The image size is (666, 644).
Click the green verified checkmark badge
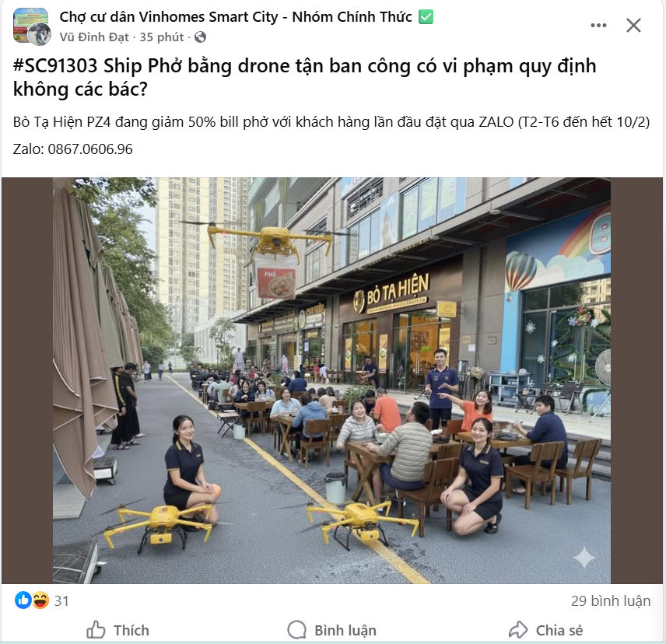(x=426, y=17)
